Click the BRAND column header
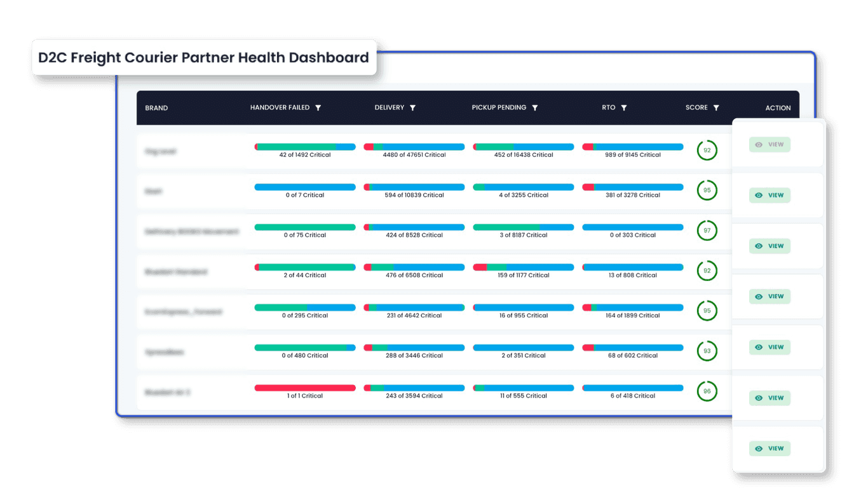This screenshot has height=488, width=868. pyautogui.click(x=156, y=108)
